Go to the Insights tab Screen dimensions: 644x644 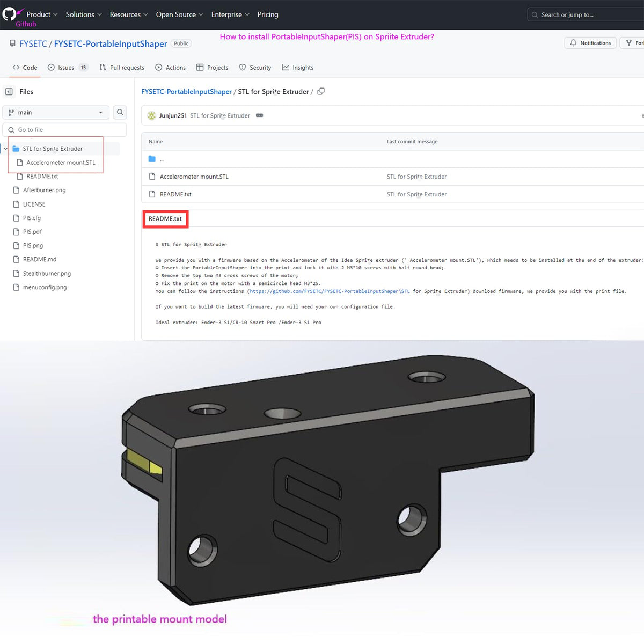pyautogui.click(x=297, y=68)
